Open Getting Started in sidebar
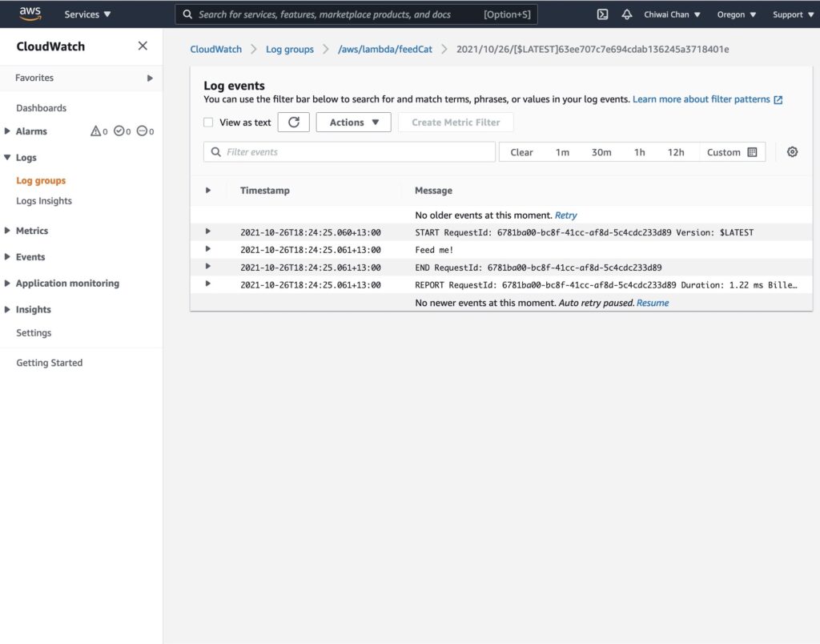The height and width of the screenshot is (644, 820). tap(49, 363)
